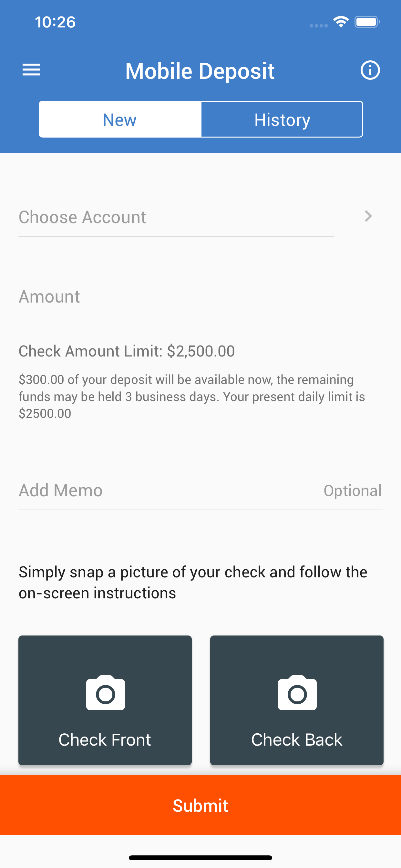
Task: Tap the Check Front label text
Action: pos(105,739)
